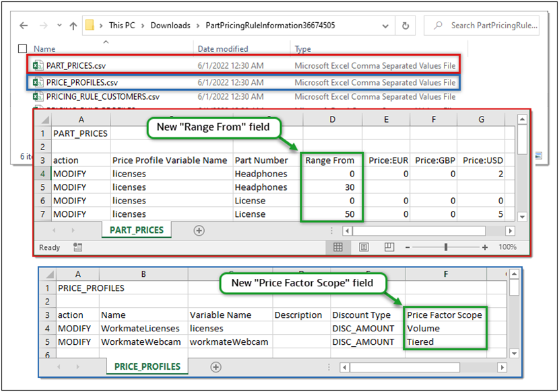559x392 pixels.
Task: Switch to Page Layout view
Action: [364, 247]
